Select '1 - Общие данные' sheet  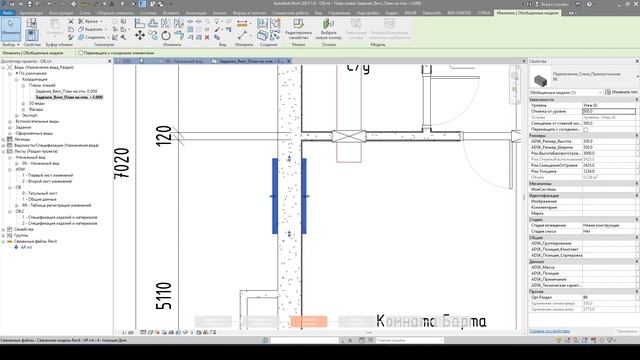(39, 199)
